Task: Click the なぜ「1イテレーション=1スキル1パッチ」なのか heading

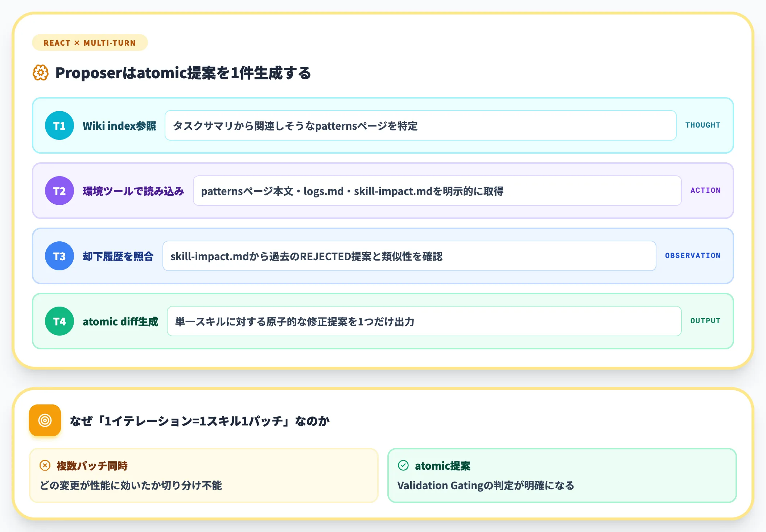Action: [x=200, y=421]
